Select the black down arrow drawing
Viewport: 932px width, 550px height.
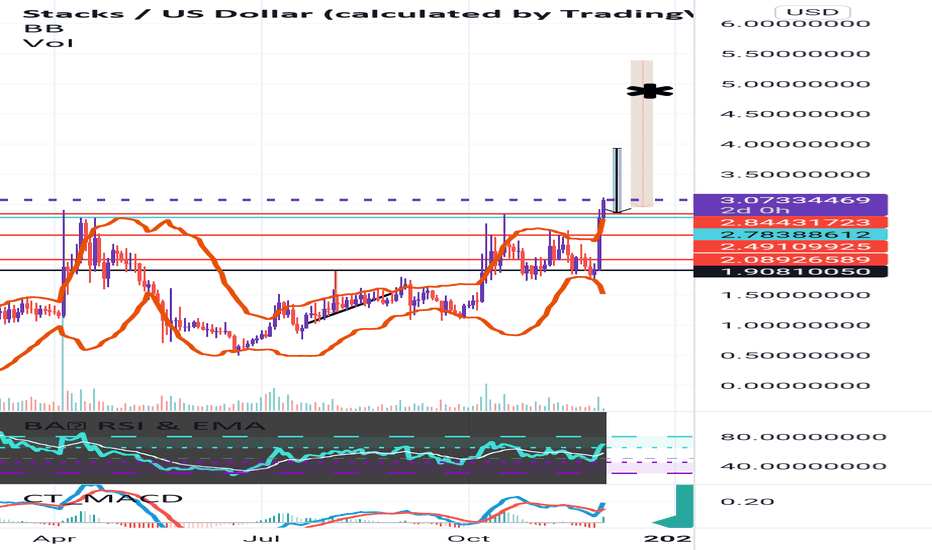(618, 180)
